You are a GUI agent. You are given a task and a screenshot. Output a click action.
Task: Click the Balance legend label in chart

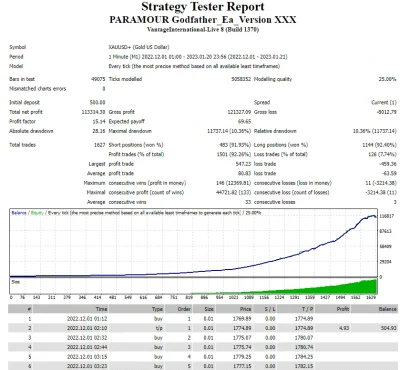[19, 213]
